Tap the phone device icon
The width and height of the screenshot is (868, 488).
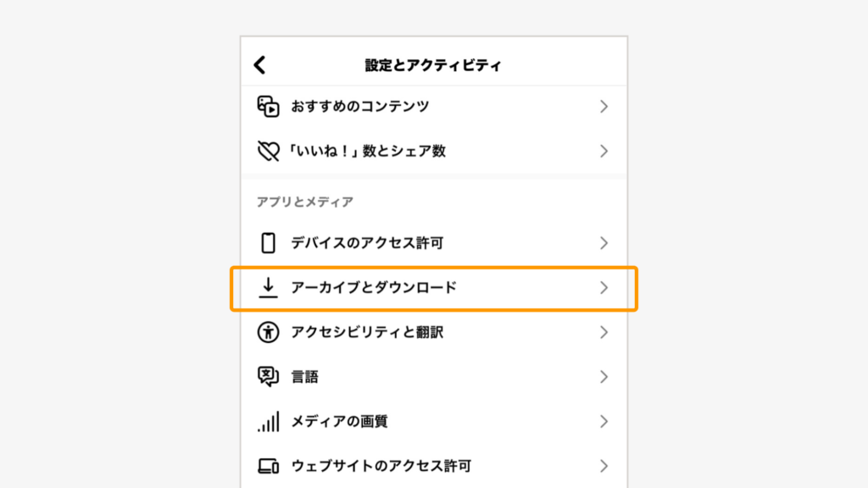(x=268, y=243)
